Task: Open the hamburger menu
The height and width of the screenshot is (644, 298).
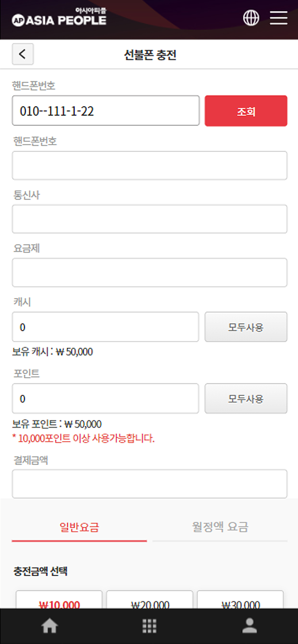Action: coord(279,18)
